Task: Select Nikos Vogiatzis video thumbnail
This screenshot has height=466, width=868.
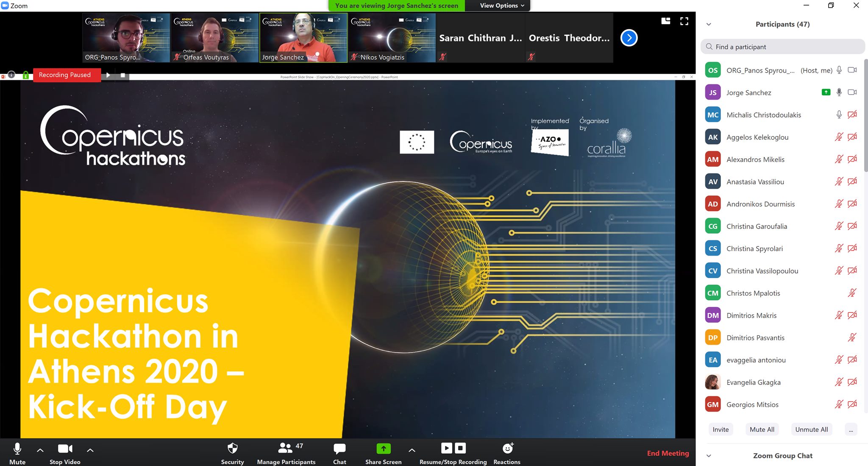Action: (x=392, y=38)
